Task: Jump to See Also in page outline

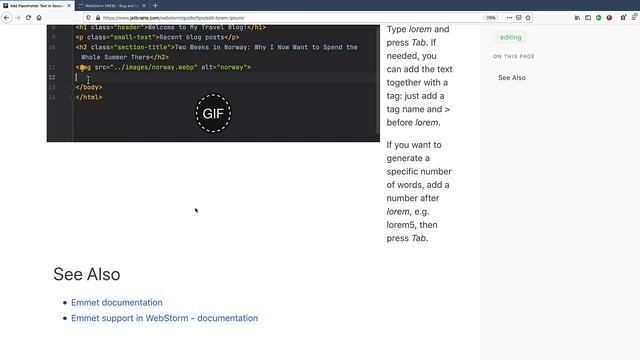Action: [x=512, y=78]
